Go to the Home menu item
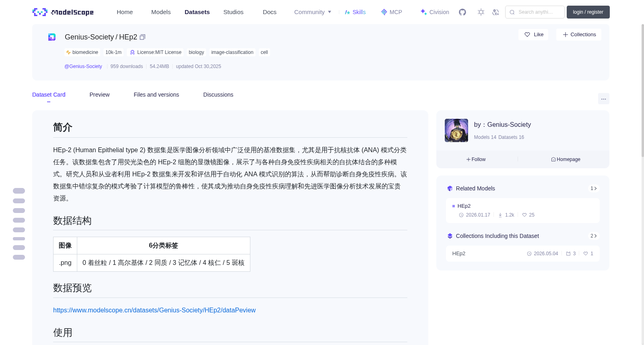Image resolution: width=644 pixels, height=345 pixels. (125, 12)
